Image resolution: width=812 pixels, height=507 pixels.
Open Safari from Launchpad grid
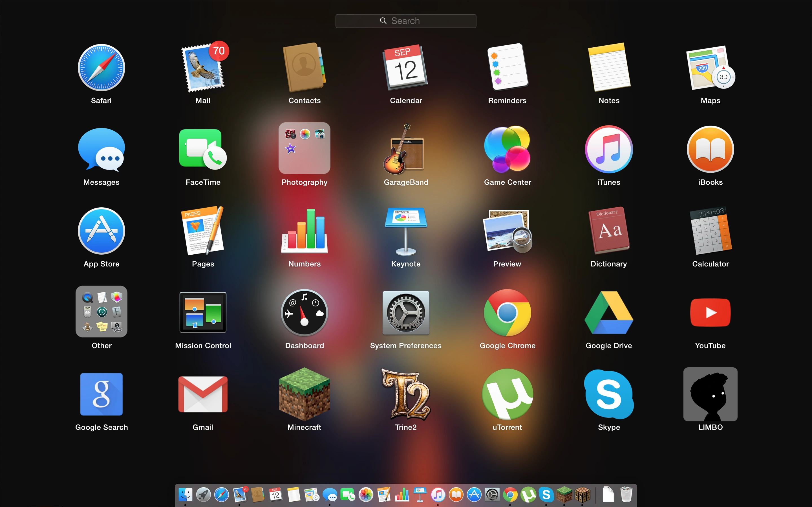click(101, 67)
